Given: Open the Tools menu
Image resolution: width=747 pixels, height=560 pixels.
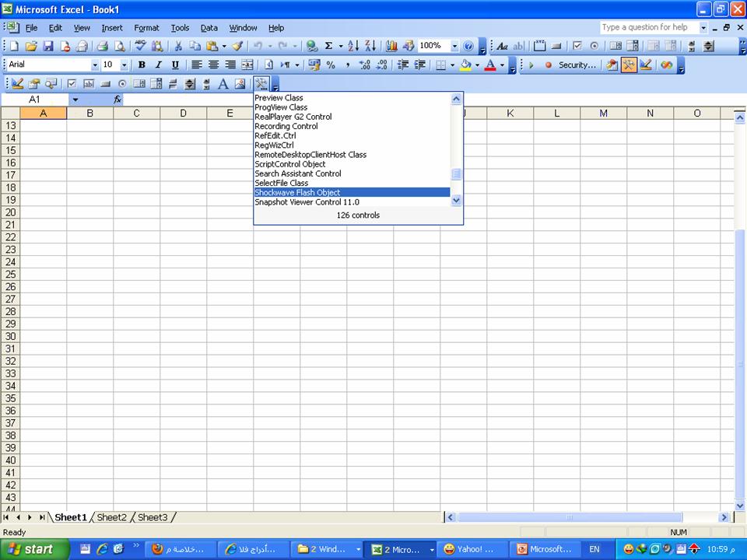Looking at the screenshot, I should [x=180, y=28].
